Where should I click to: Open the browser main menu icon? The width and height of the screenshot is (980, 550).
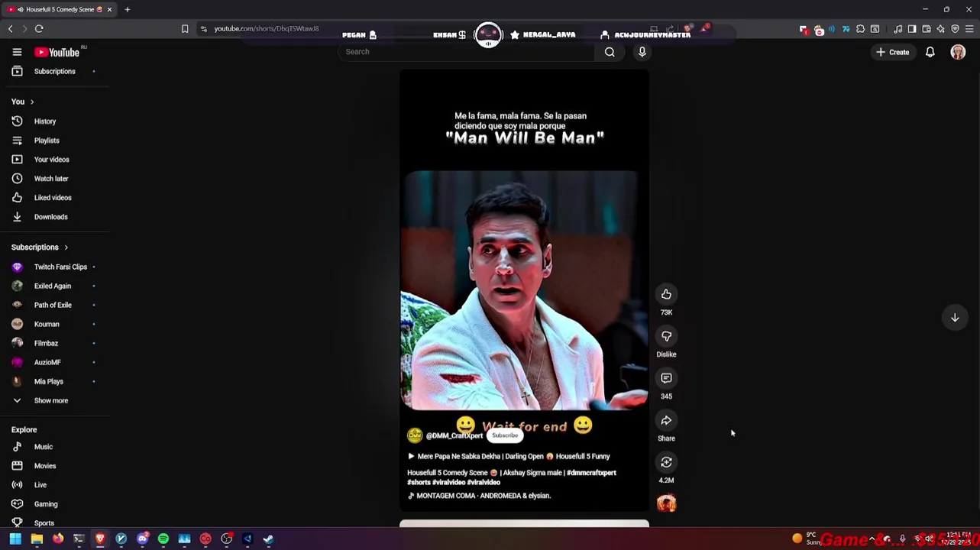(x=969, y=29)
